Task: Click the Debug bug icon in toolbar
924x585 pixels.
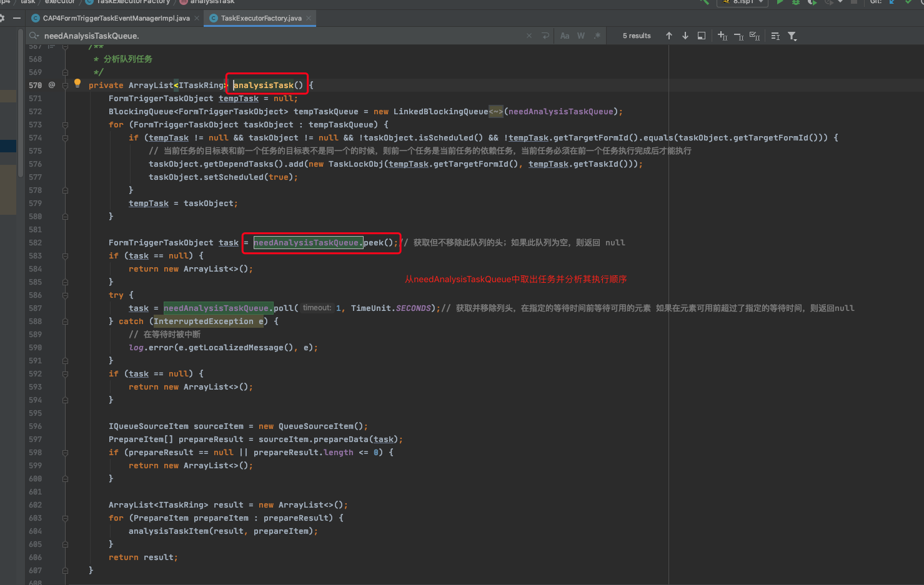Action: click(x=796, y=2)
